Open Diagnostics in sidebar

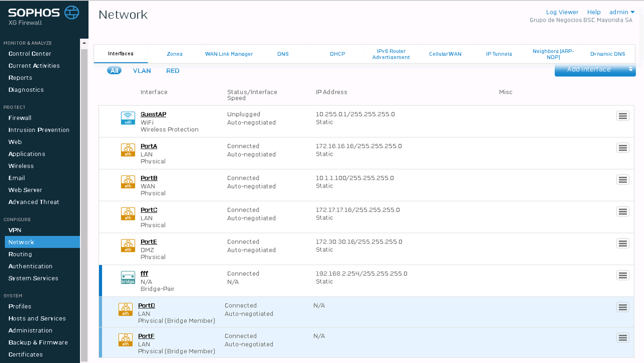(26, 90)
